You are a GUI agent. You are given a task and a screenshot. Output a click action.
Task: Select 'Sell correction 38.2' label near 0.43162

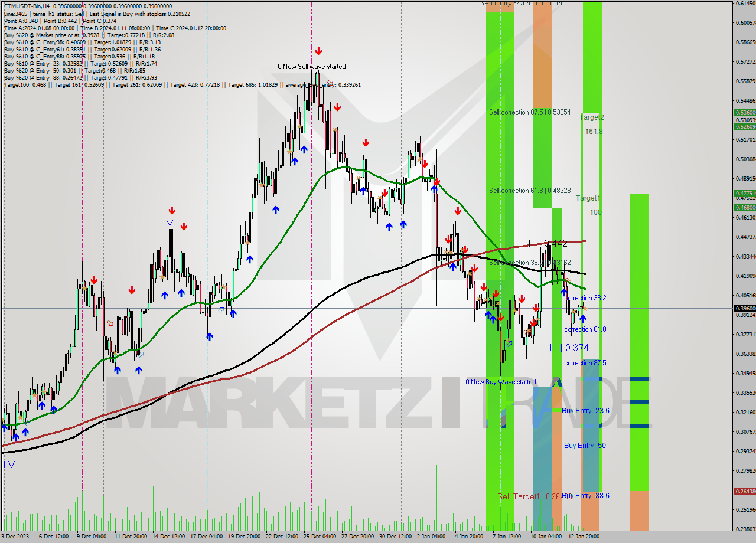[x=530, y=263]
